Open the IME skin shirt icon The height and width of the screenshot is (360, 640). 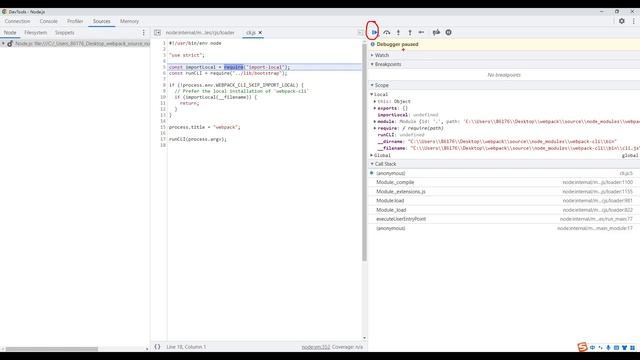click(x=624, y=348)
